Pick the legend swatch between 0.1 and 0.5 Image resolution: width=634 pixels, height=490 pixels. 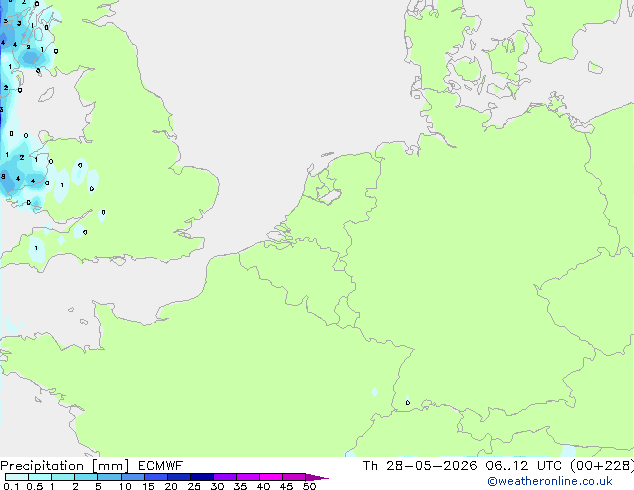(17, 477)
